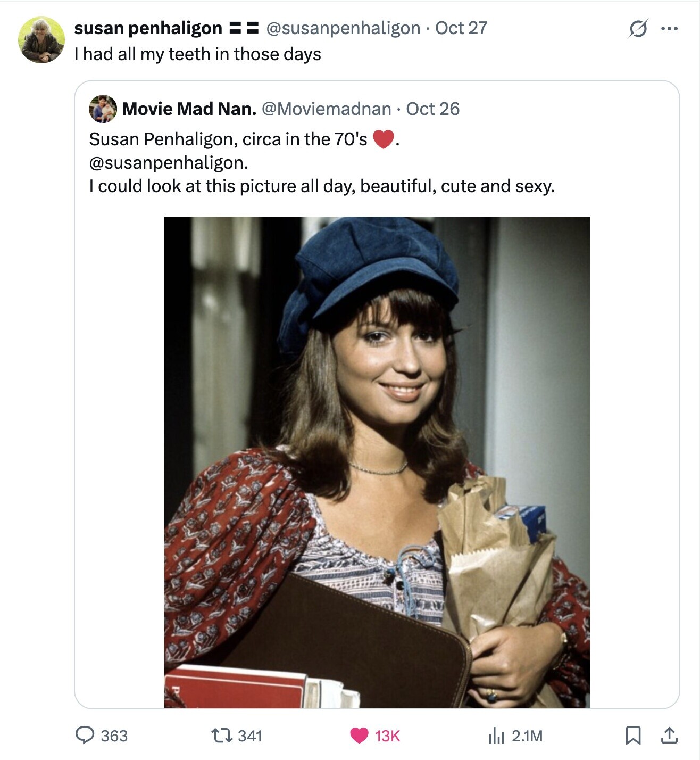Screen dimensions: 700x760
Task: Click the Grok slashed-circle icon
Action: [x=638, y=29]
